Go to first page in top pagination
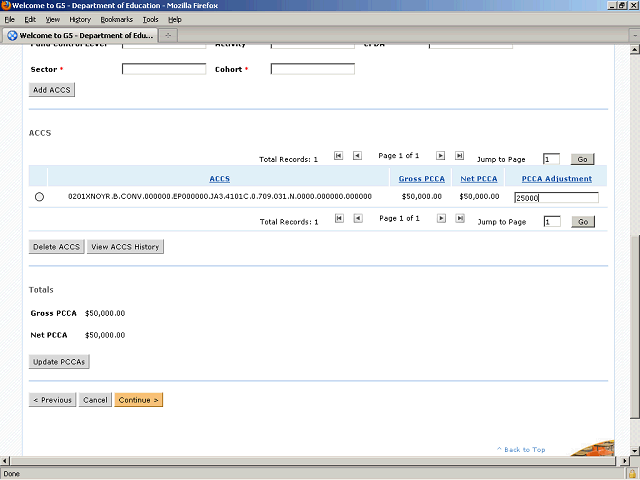640x480 pixels. click(339, 156)
